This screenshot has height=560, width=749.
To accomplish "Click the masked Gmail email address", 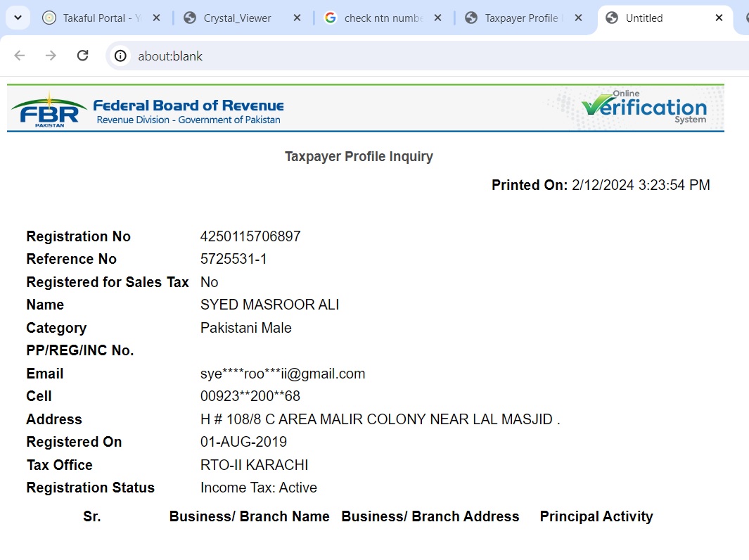I will (283, 374).
